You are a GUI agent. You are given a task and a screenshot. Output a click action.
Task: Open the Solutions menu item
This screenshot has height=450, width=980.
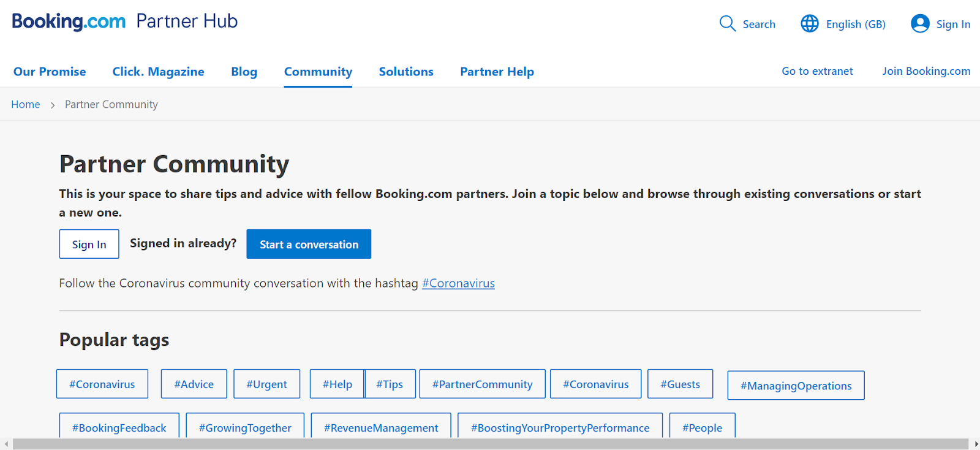[406, 72]
